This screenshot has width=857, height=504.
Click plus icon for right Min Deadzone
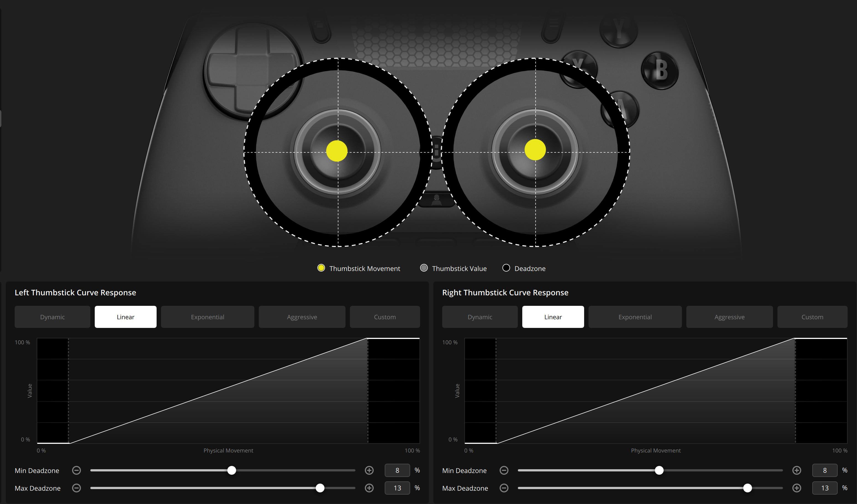(x=797, y=470)
